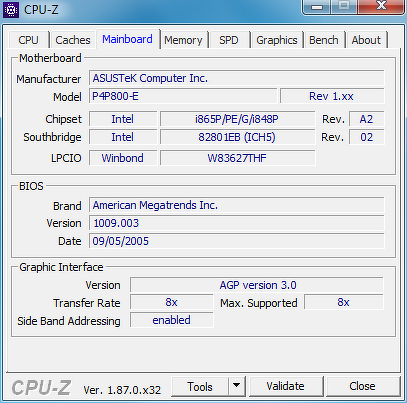407x403 pixels.
Task: Click the southbridge revision 02 field
Action: point(366,137)
